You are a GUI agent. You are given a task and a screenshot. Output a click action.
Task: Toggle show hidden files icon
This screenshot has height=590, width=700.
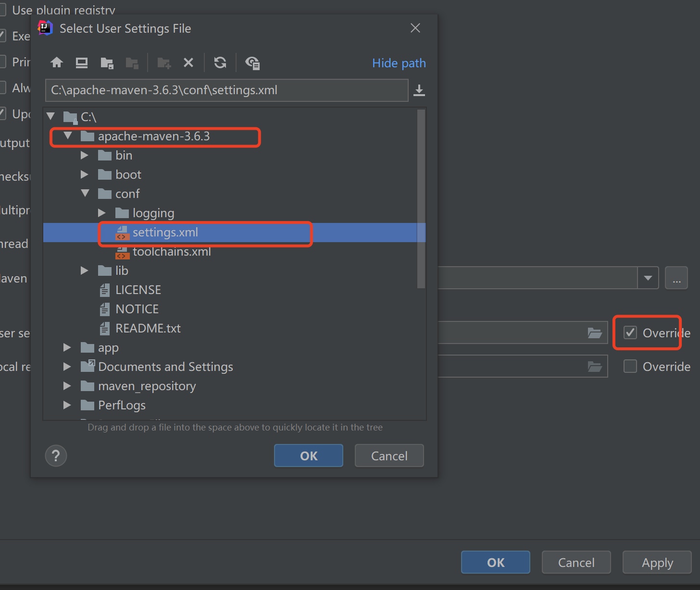click(x=252, y=63)
